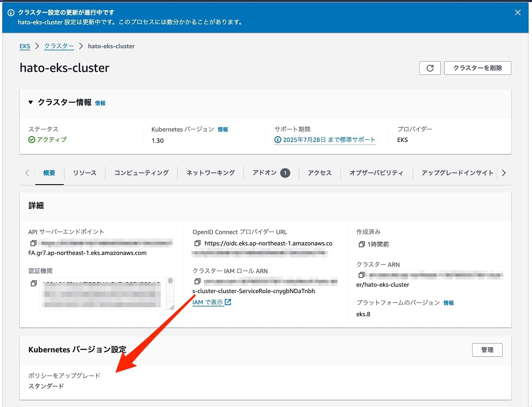532x407 pixels.
Task: Copy the API server endpoint
Action: coord(33,243)
